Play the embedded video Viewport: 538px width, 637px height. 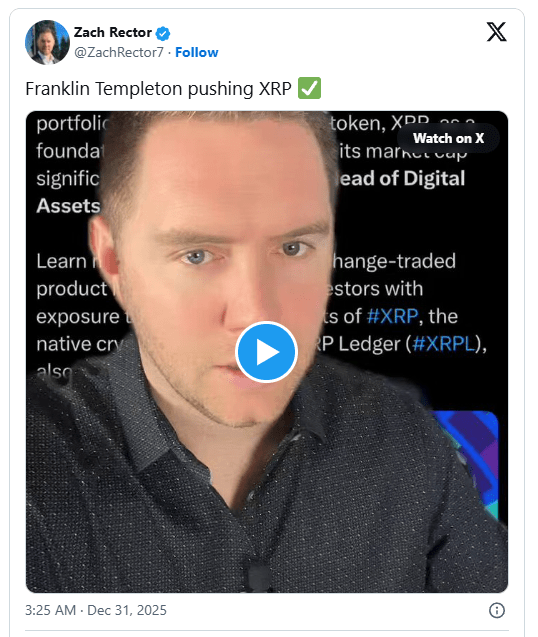pos(267,352)
